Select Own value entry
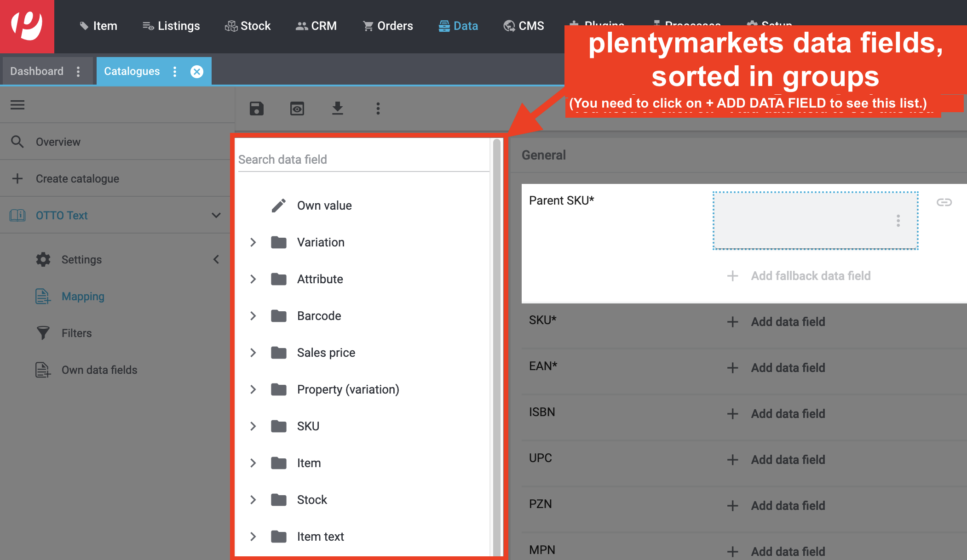Screen dimensions: 967x560 click(x=324, y=206)
